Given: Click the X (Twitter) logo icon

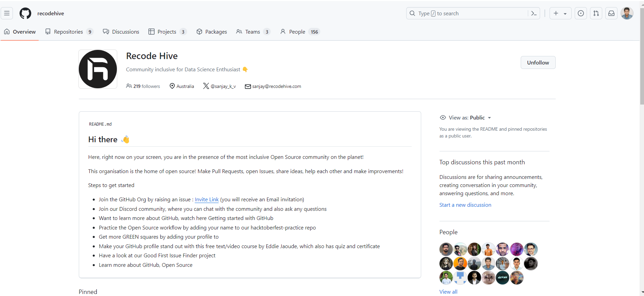Looking at the screenshot, I should coord(206,86).
